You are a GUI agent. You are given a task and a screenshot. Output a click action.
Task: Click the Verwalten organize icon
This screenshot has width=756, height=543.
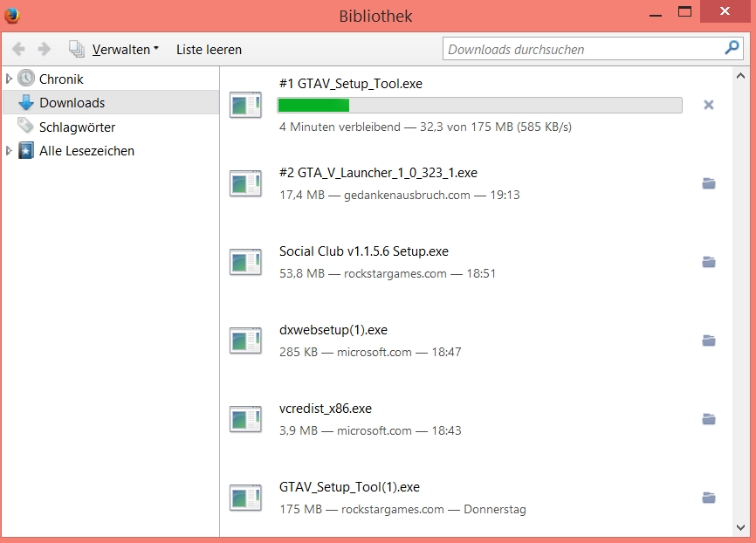point(77,49)
